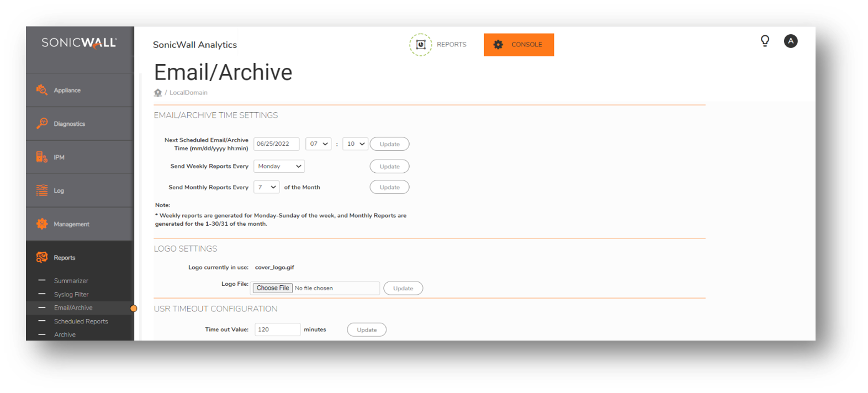Click the scheduled date input field
868x393 pixels.
coord(276,144)
